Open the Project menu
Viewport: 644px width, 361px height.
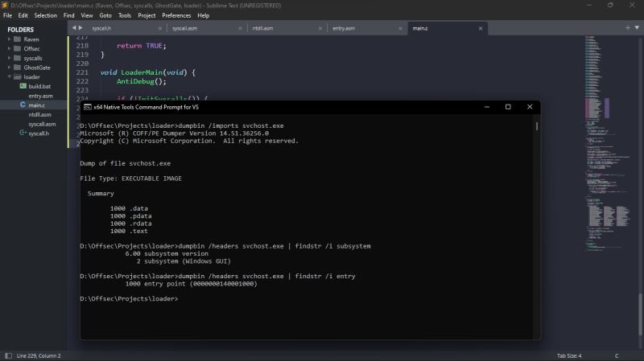(x=147, y=15)
